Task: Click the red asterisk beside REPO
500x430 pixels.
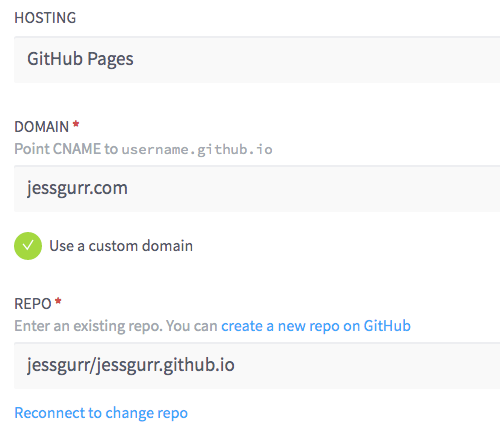Action: click(58, 301)
